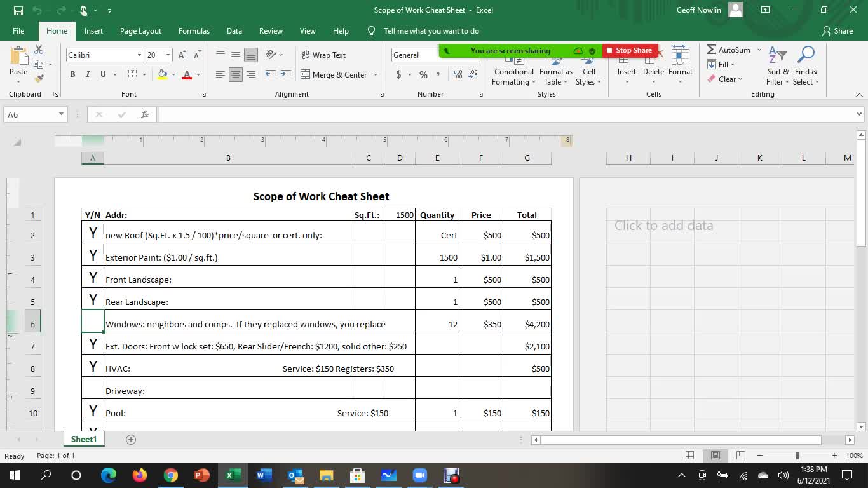The image size is (868, 488).
Task: Apply comma style number format
Action: (438, 74)
